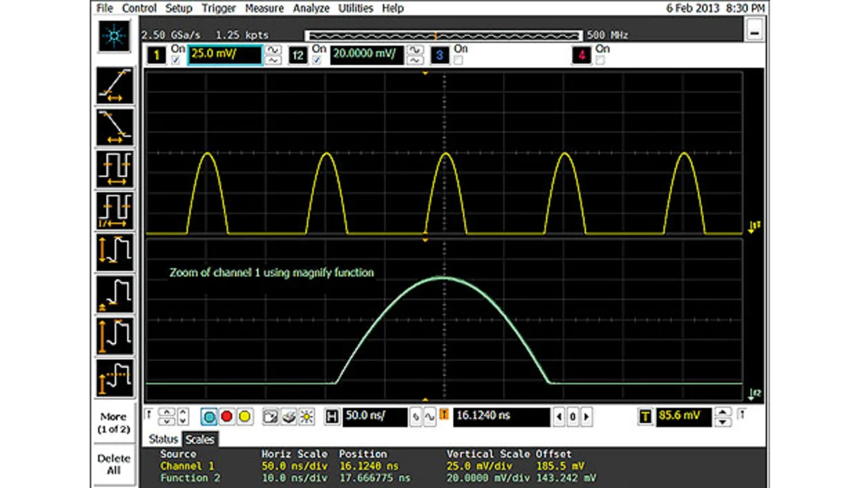Increase trigger level with up arrow

pos(724,413)
